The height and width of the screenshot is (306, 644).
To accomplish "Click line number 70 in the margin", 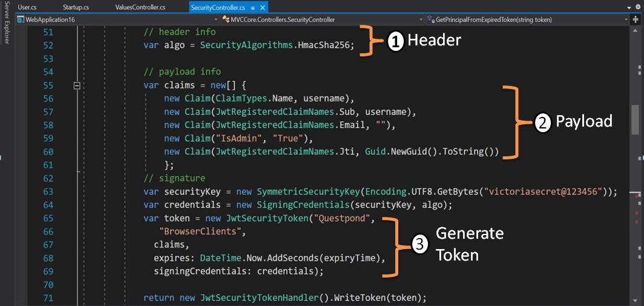I will [48, 285].
